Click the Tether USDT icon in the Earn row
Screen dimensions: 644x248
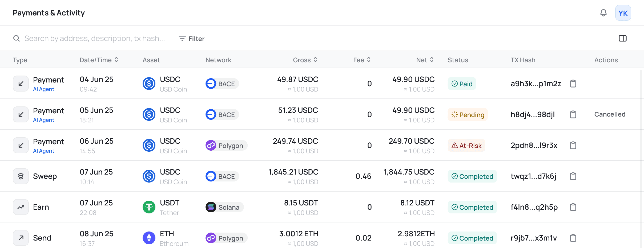click(x=149, y=207)
